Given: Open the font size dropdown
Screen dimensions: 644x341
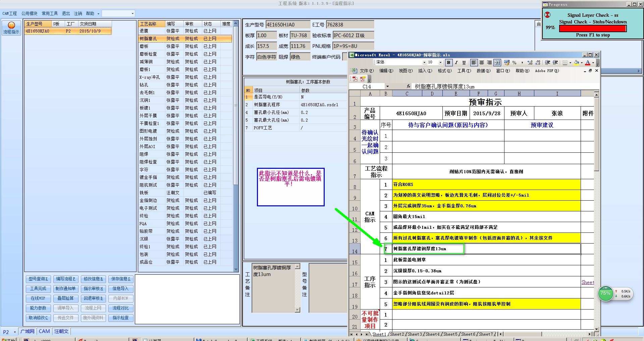Looking at the screenshot, I should click(x=440, y=63).
